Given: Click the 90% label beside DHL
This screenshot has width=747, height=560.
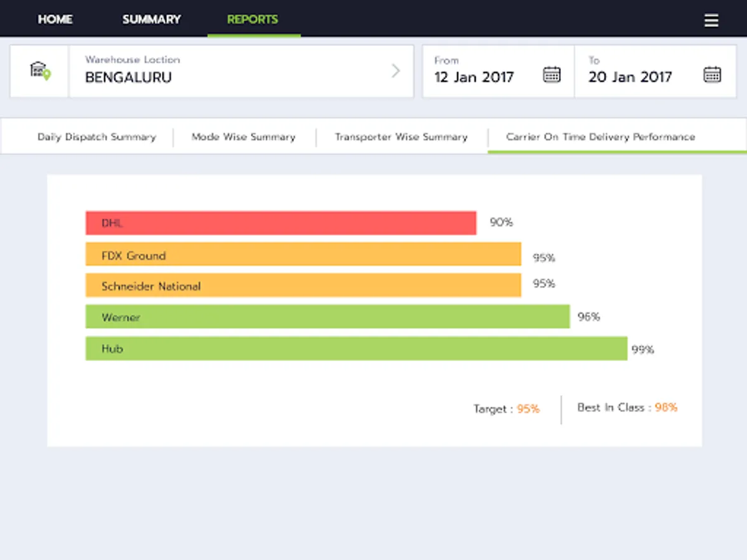Looking at the screenshot, I should [x=501, y=222].
